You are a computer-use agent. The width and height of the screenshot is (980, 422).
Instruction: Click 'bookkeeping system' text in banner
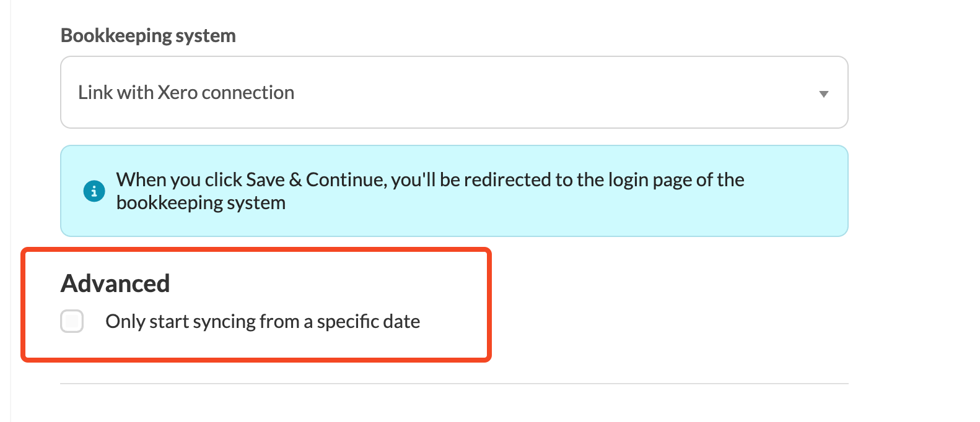tap(201, 202)
